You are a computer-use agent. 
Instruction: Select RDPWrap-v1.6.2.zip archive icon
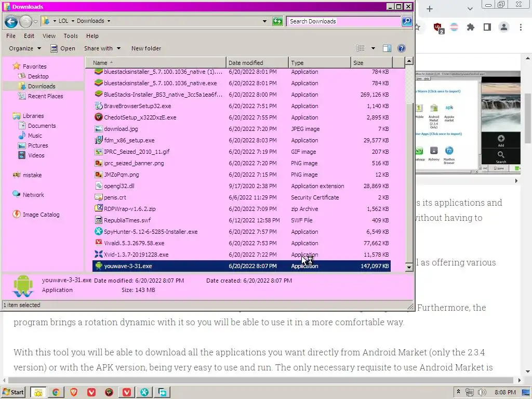(98, 209)
